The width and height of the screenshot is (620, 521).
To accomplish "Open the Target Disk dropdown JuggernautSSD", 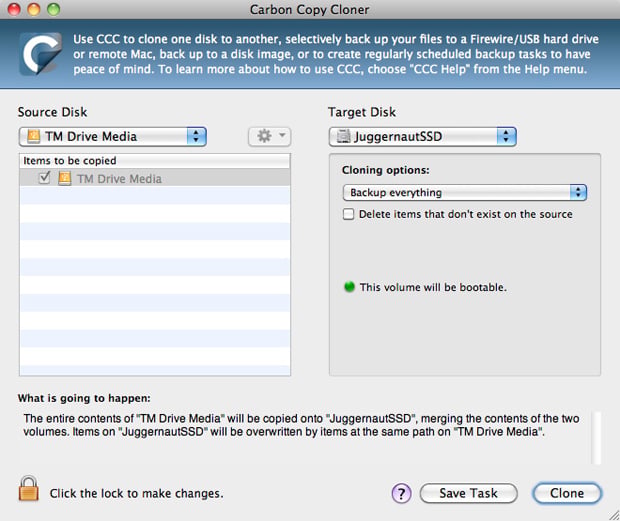I will pyautogui.click(x=423, y=137).
